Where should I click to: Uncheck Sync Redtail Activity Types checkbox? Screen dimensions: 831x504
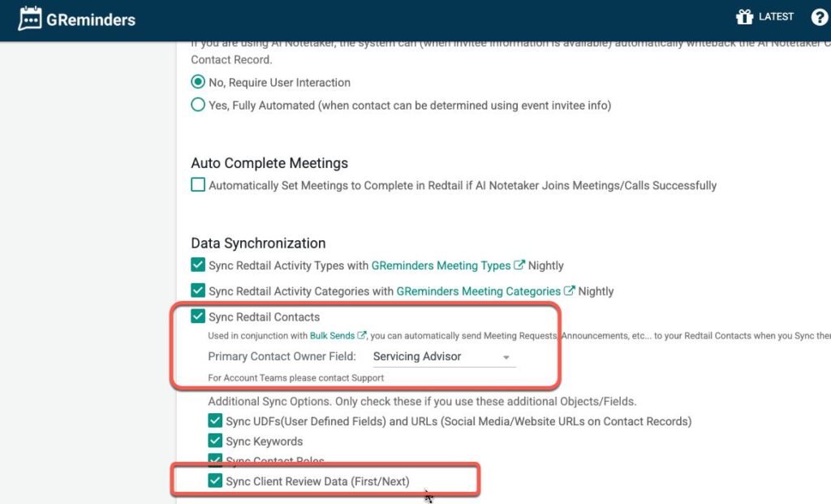tap(198, 265)
